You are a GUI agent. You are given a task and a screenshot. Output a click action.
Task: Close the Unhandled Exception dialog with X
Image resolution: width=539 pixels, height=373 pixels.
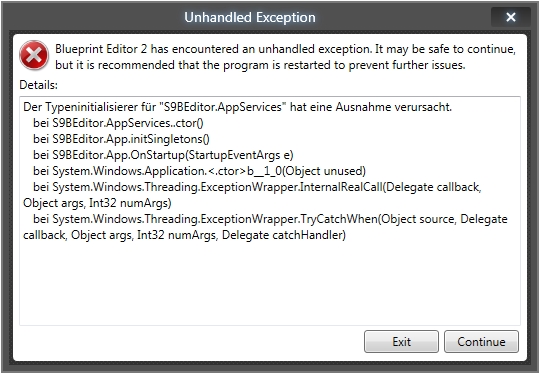click(511, 17)
